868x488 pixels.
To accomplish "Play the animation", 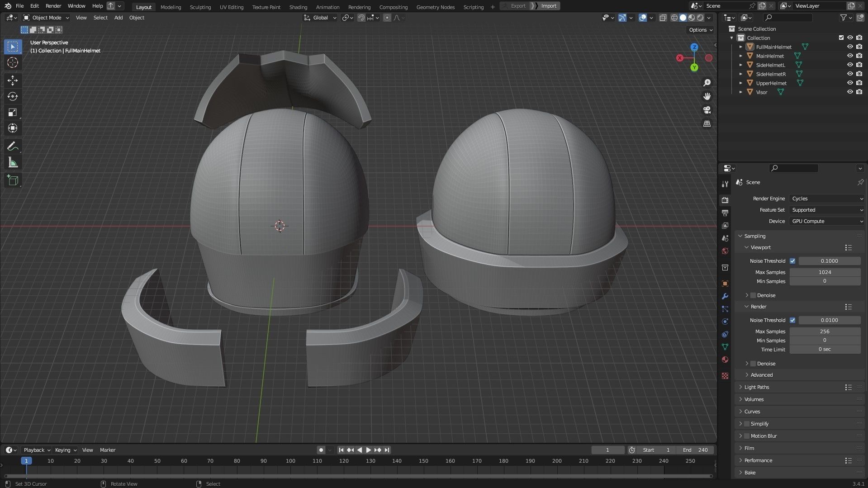I will (x=369, y=450).
